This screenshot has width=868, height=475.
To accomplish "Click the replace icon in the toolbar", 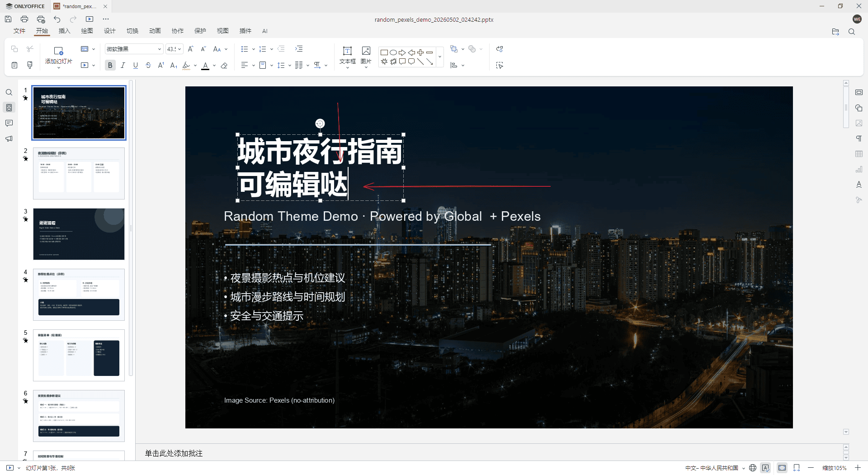I will coord(500,49).
